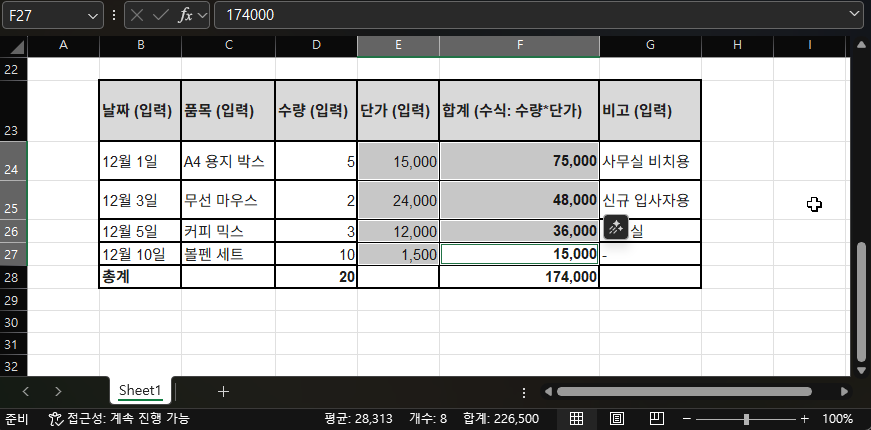Screen dimensions: 871x430
Task: Click status bar 평균: 28,313
Action: point(359,419)
